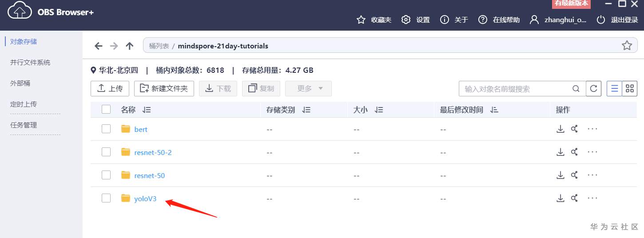Sort by 大小 size column

coord(379,110)
